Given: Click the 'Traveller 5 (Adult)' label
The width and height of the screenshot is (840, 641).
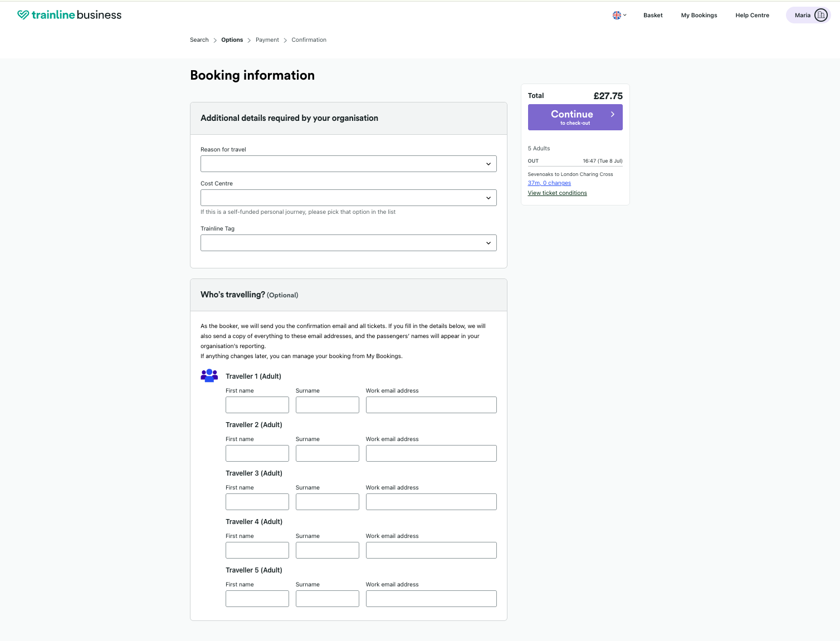Looking at the screenshot, I should 254,570.
